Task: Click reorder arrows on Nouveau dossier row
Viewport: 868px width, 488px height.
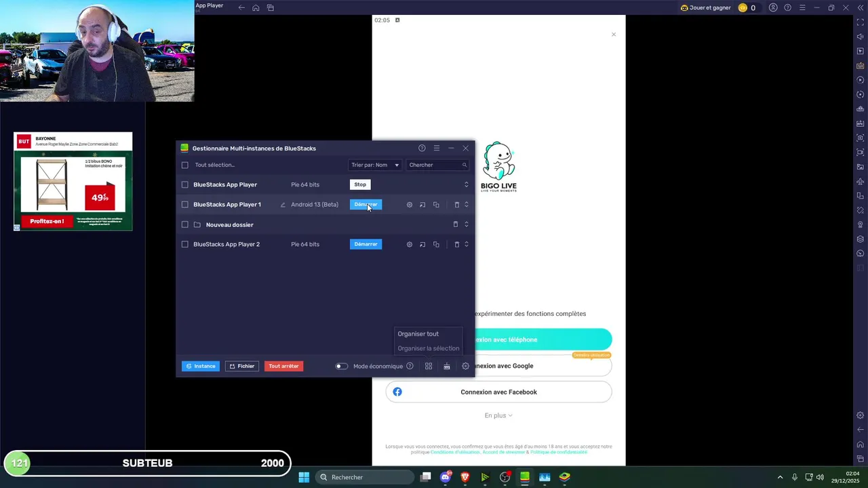Action: coord(466,224)
